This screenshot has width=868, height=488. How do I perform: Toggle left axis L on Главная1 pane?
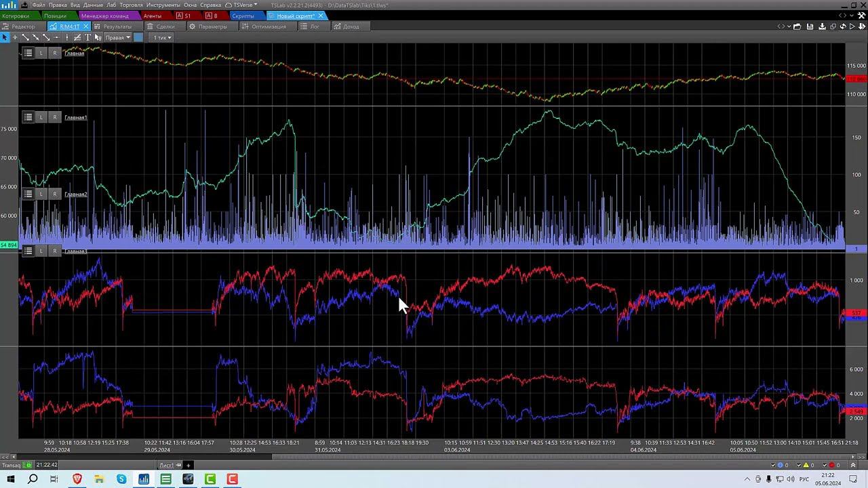point(41,117)
